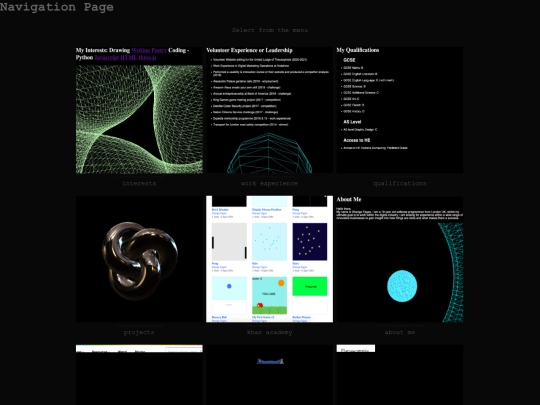Image resolution: width=540 pixels, height=405 pixels.
Task: Click the Navigation Page heading
Action: pyautogui.click(x=56, y=7)
